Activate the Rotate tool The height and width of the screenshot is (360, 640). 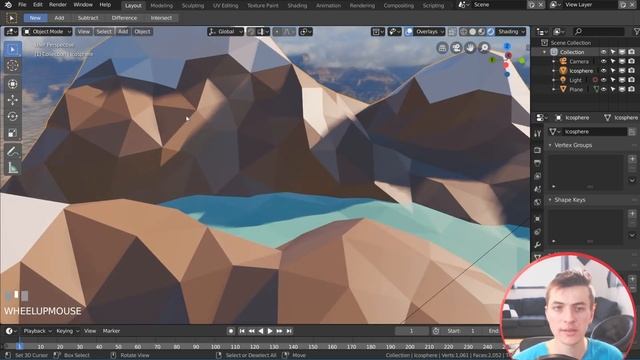coord(13,116)
